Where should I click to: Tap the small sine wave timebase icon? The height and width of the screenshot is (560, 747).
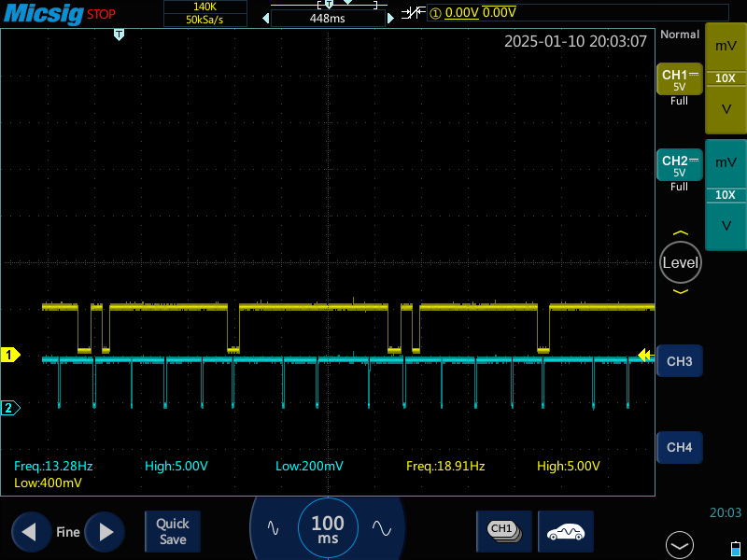coord(273,527)
